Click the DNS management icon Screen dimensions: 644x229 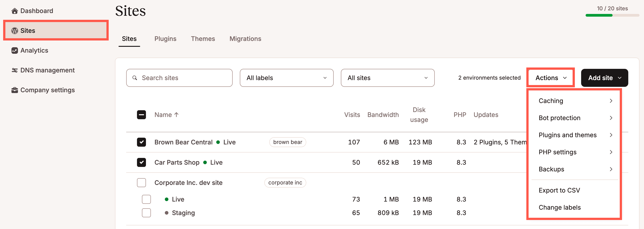[15, 70]
